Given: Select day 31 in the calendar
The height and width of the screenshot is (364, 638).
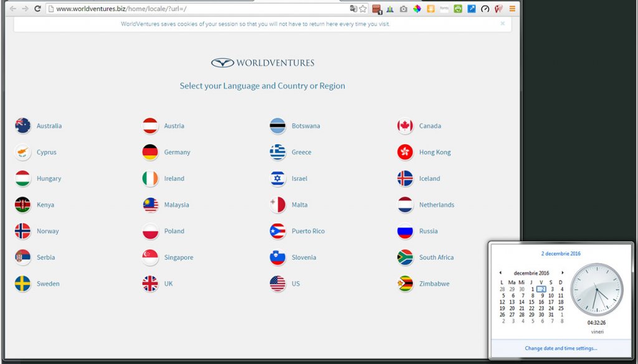Looking at the screenshot, I should 551,314.
